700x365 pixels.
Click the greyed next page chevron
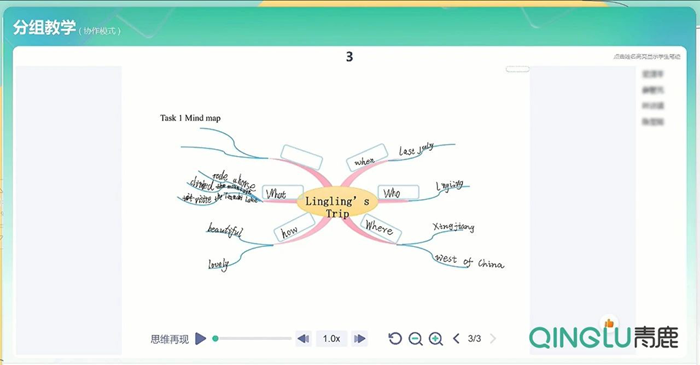(x=493, y=339)
